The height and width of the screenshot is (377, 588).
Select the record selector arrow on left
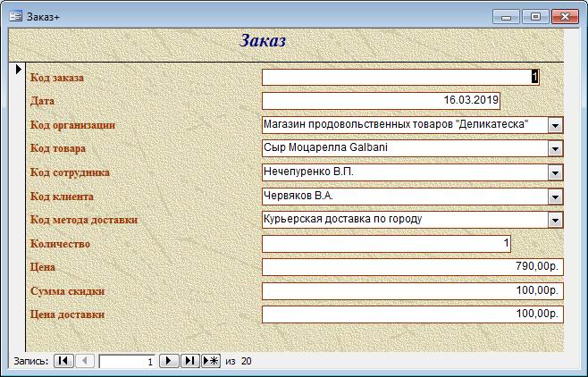17,69
